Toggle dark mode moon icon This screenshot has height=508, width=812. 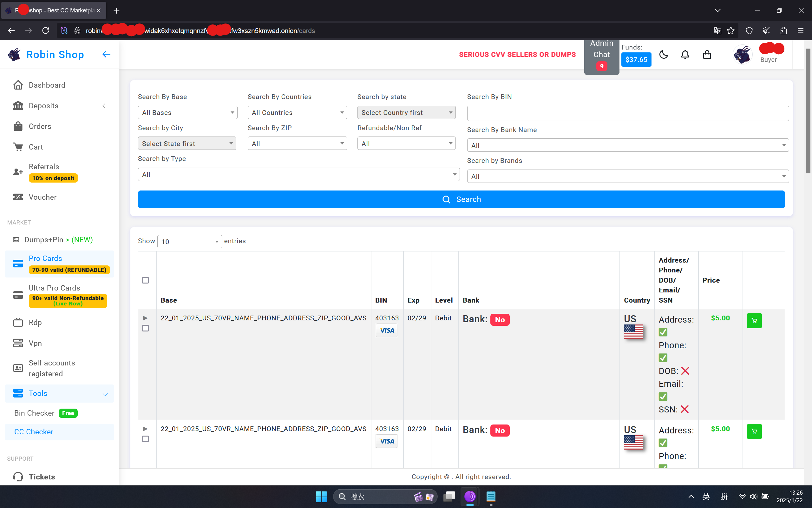pyautogui.click(x=663, y=54)
